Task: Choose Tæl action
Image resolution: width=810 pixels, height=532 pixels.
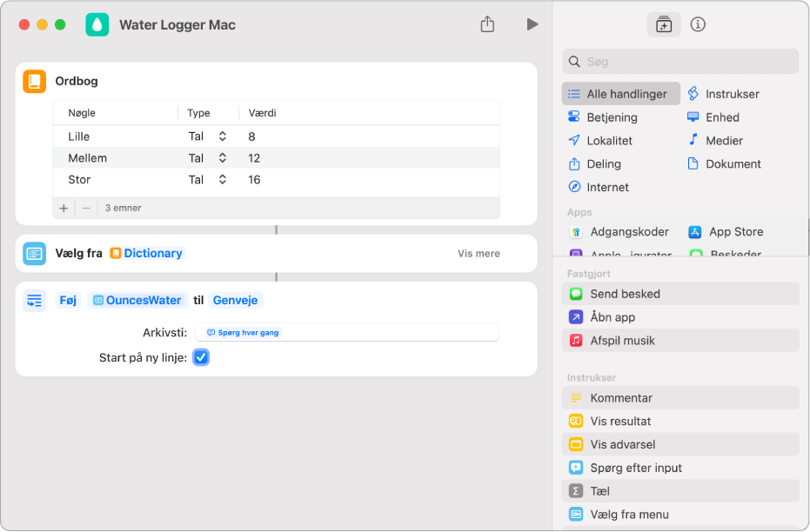Action: [680, 491]
